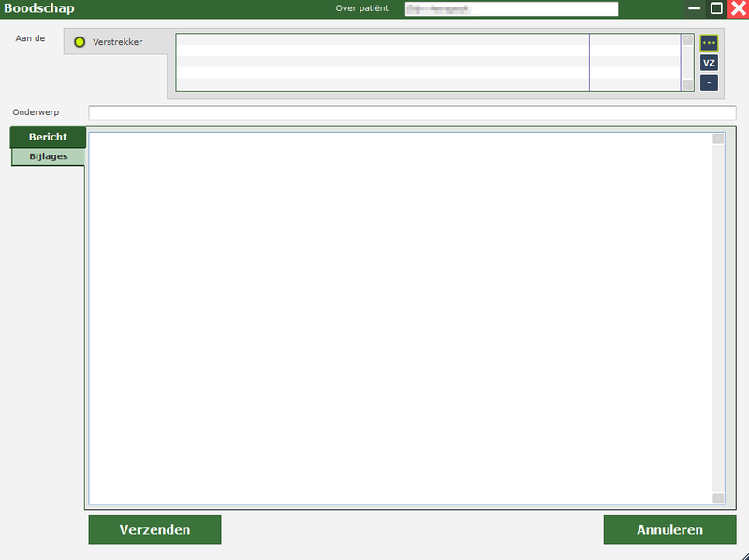Click message body scrollbar down arrow
This screenshot has height=560, width=749.
pos(718,498)
